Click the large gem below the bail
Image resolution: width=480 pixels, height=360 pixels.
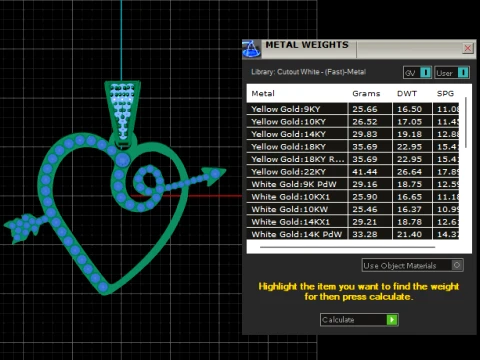point(122,160)
